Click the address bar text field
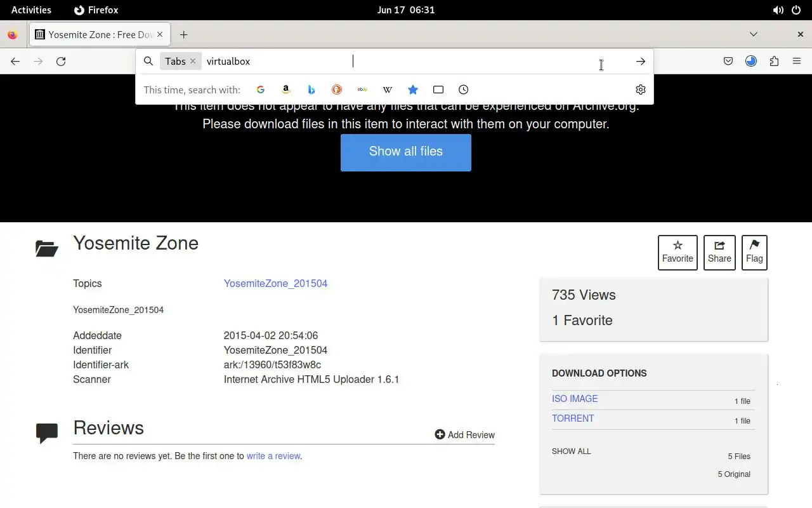Viewport: 812px width, 508px height. (419, 62)
